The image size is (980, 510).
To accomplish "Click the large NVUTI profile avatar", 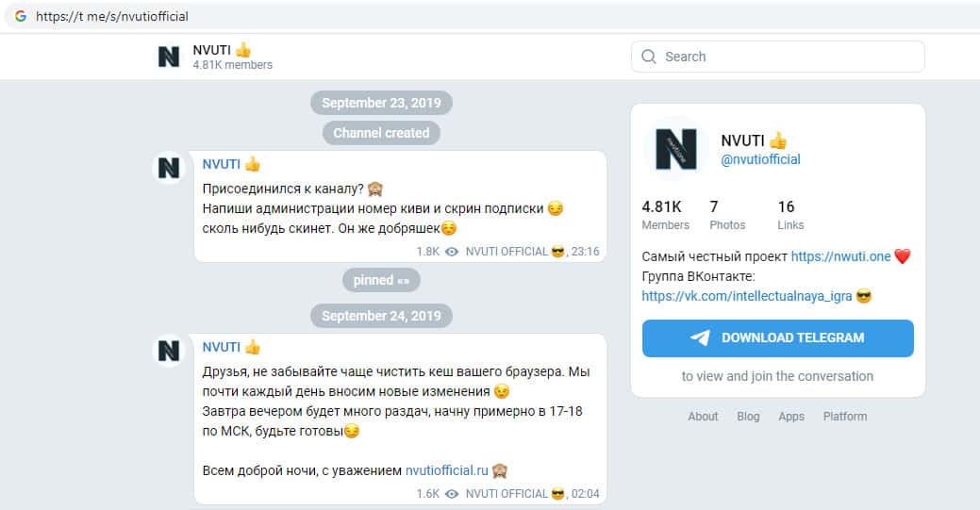I will 675,149.
